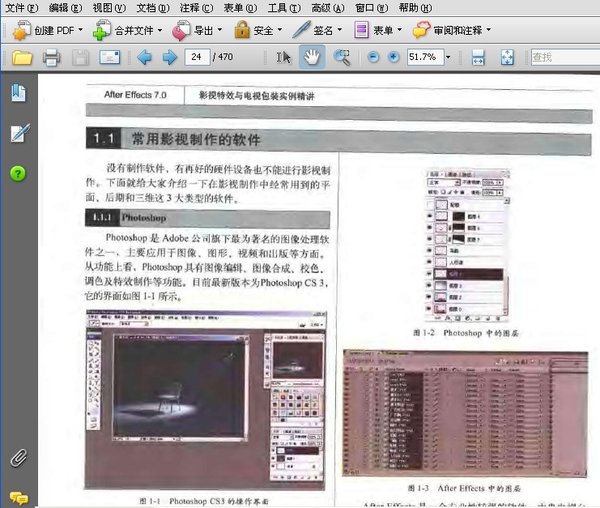Viewport: 600px width, 508px height.
Task: Click the page number field showing 24
Action: click(197, 57)
